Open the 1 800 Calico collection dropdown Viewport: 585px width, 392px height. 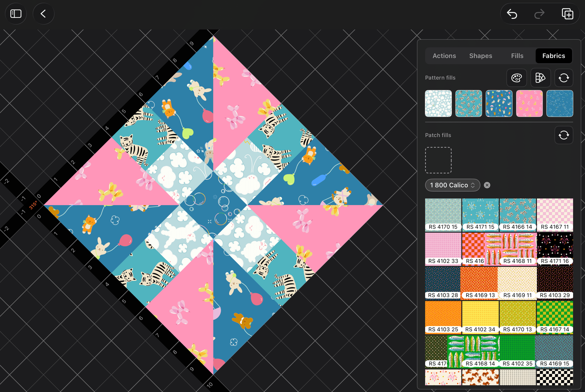452,185
